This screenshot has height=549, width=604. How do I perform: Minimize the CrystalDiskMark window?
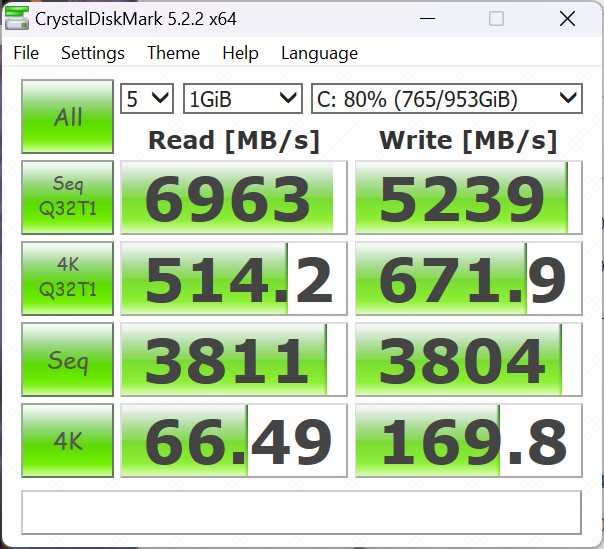click(x=427, y=18)
